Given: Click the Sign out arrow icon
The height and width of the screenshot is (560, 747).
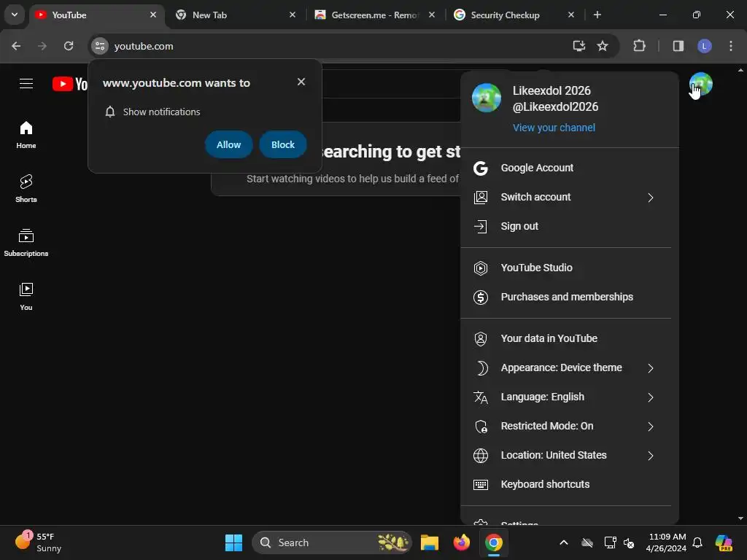Looking at the screenshot, I should 480,226.
